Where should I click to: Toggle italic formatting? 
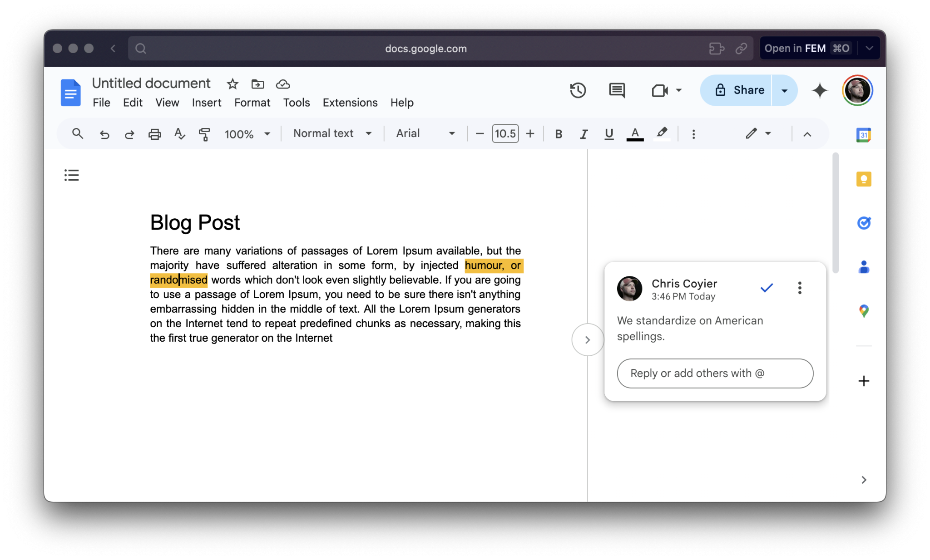click(584, 134)
